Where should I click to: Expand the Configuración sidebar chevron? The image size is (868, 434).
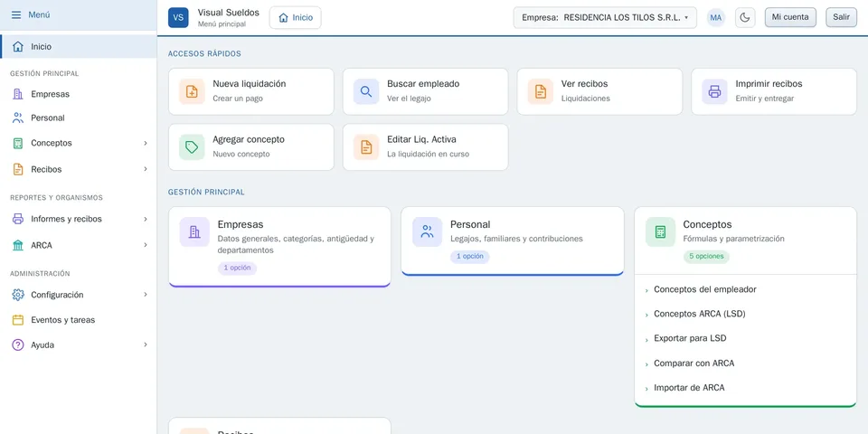pos(146,295)
